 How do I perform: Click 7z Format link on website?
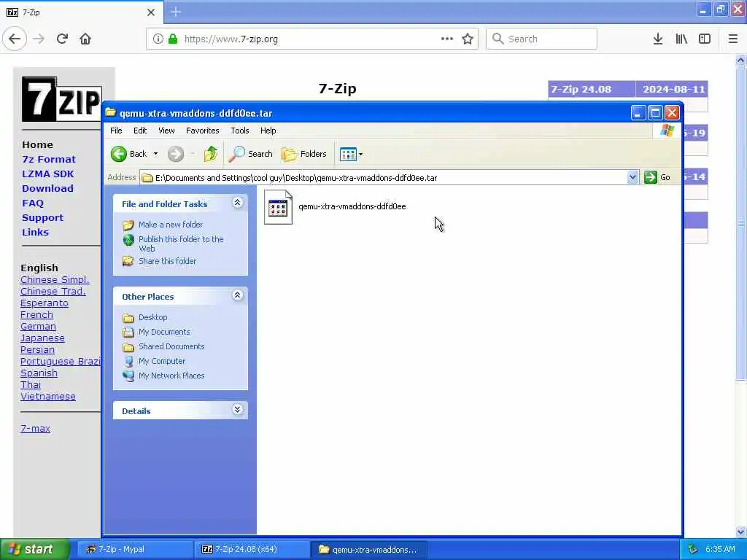[x=49, y=160]
